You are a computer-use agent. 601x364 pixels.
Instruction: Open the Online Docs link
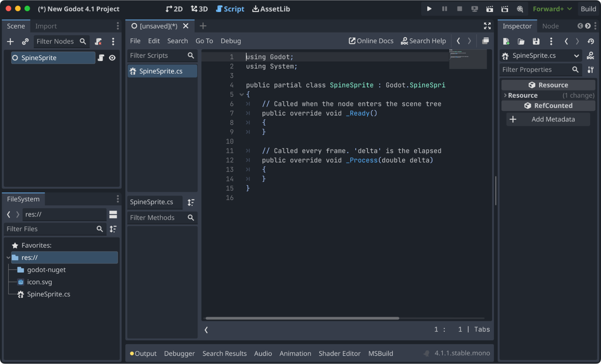[x=371, y=41]
